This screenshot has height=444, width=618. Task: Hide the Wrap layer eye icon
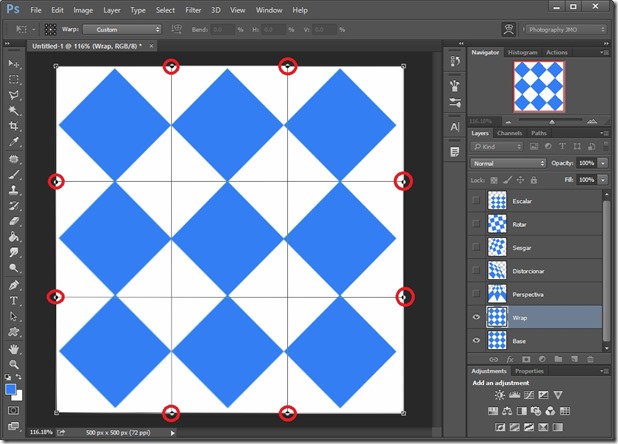point(476,317)
